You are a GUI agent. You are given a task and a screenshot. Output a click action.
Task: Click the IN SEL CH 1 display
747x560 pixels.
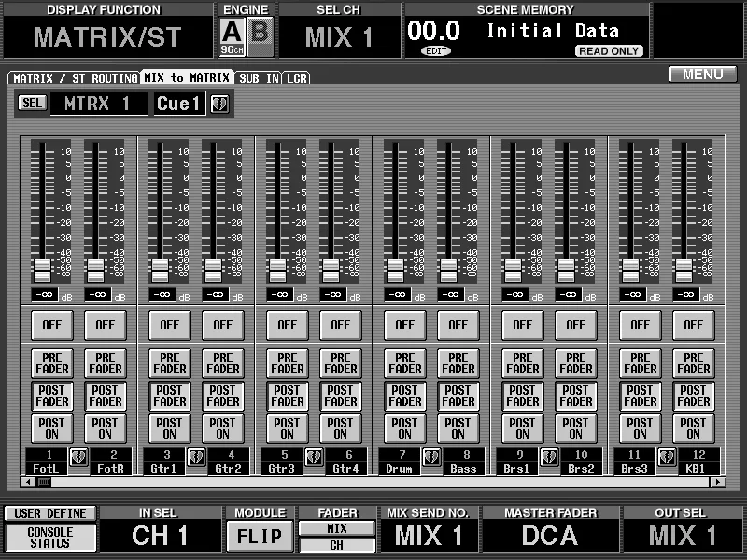(160, 536)
